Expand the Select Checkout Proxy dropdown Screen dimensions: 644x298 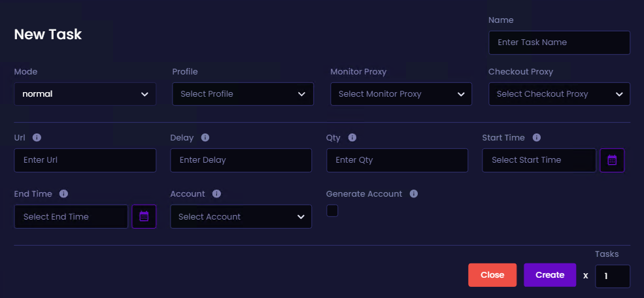[559, 94]
